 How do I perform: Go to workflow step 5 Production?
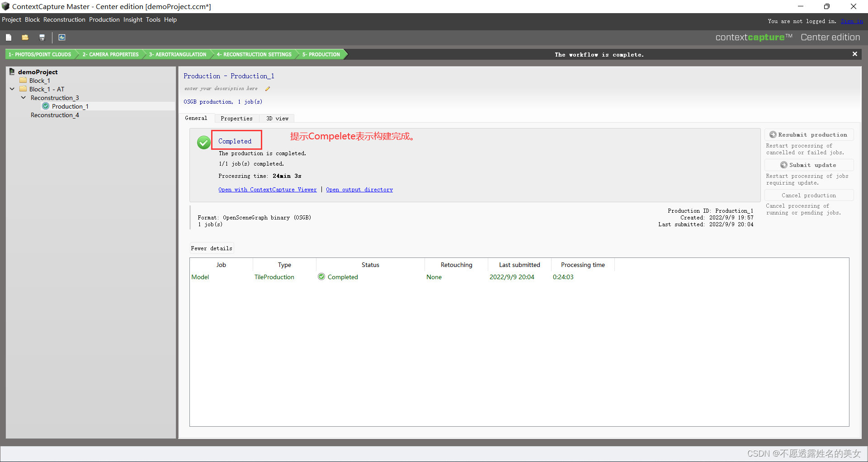[321, 54]
